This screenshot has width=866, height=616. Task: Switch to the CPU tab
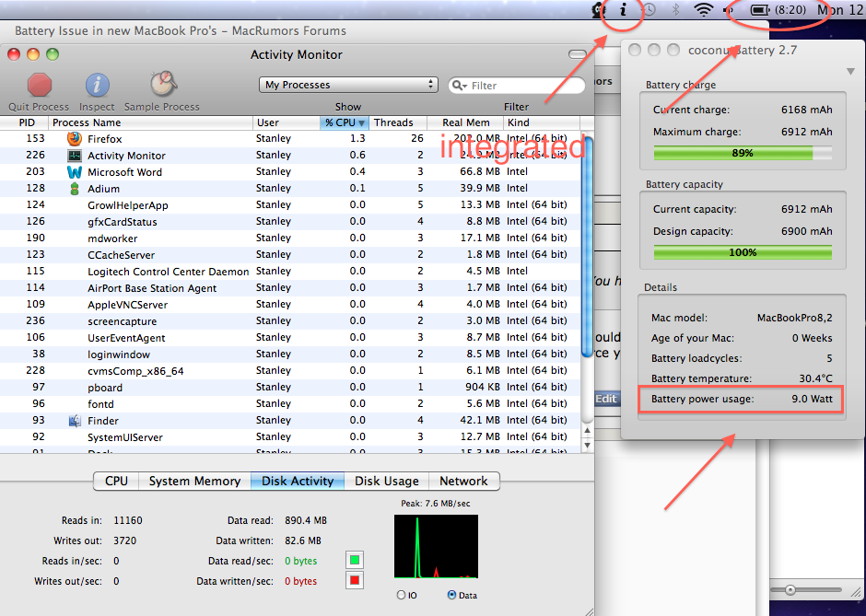(x=116, y=482)
